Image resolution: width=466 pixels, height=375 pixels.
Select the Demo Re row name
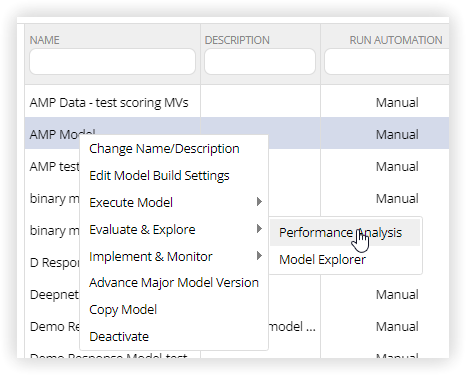coord(54,327)
